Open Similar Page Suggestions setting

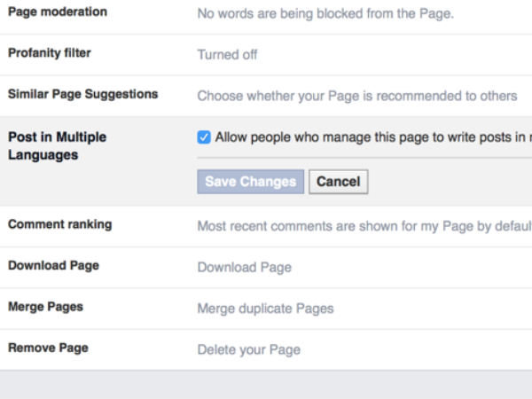tap(83, 94)
